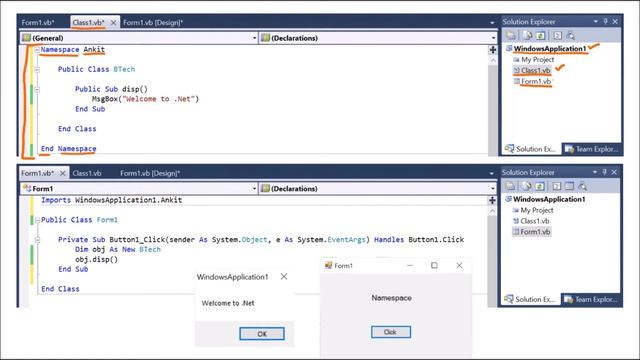Switch to Class1.vb tab in lower editor
Viewport: 640px width, 360px height.
click(x=87, y=173)
